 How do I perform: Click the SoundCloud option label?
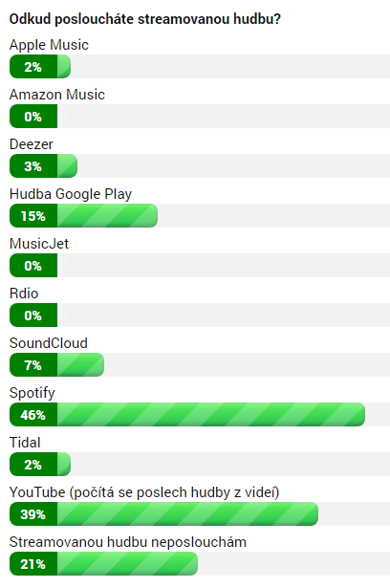[x=49, y=343]
